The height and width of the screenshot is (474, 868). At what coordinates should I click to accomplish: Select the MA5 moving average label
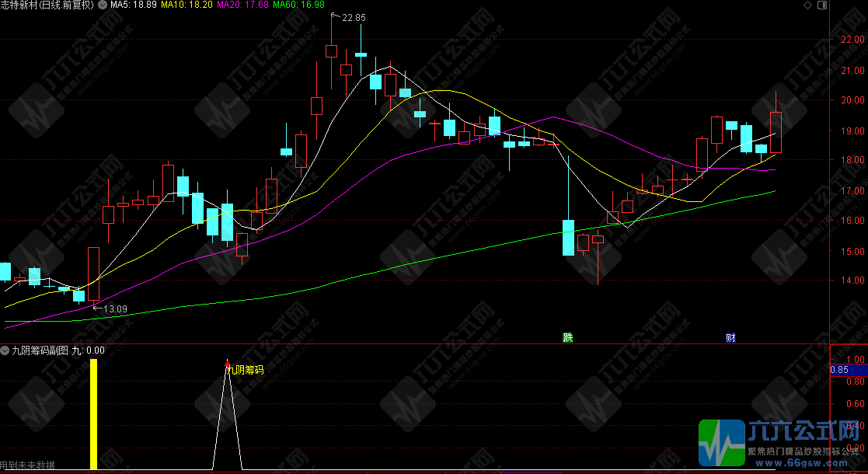134,5
